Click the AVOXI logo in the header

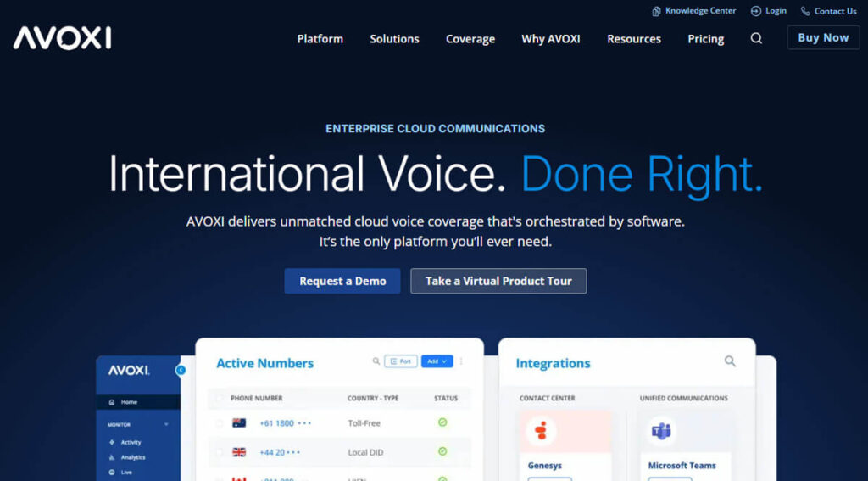pyautogui.click(x=62, y=38)
